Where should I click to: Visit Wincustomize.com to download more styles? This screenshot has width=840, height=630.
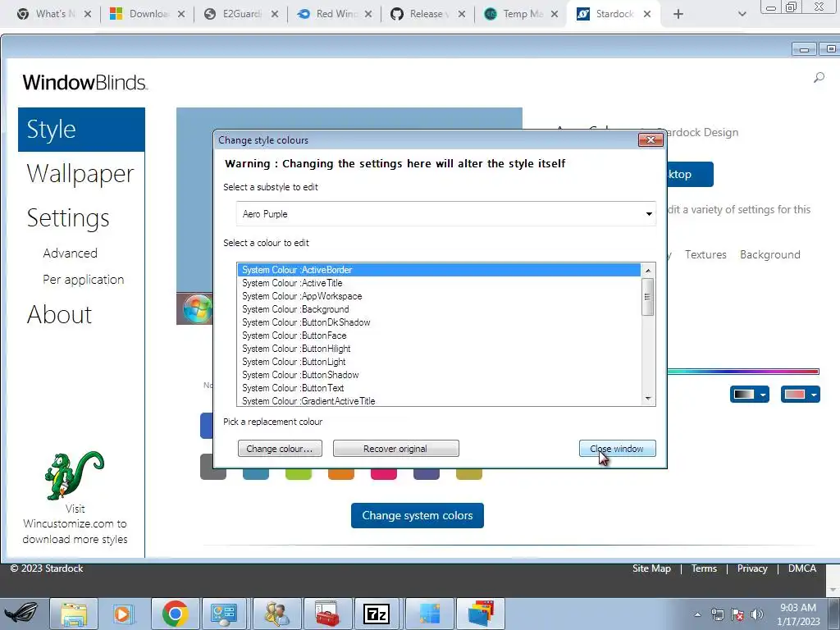[x=75, y=524]
